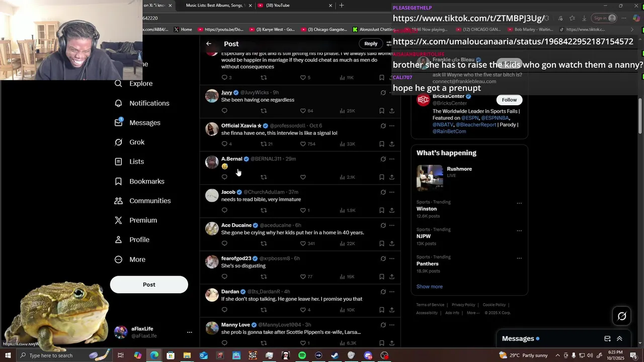Compose new message in Messages bar

click(x=607, y=339)
